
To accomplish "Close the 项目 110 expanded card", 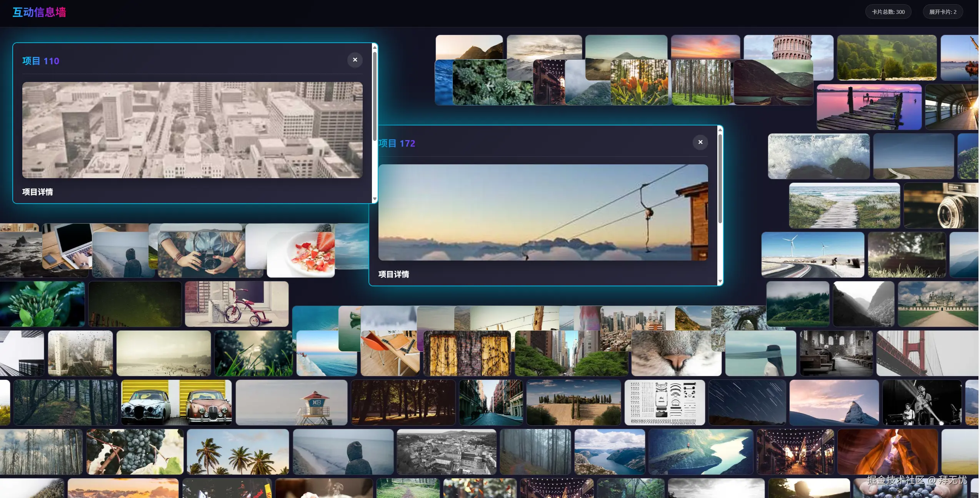I will tap(355, 60).
